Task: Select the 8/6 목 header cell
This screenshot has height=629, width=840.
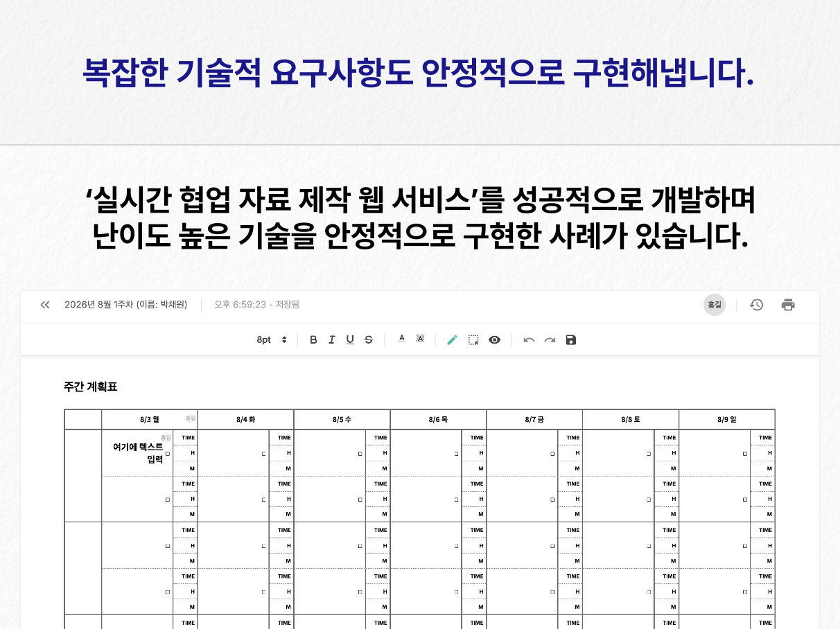Action: (439, 420)
